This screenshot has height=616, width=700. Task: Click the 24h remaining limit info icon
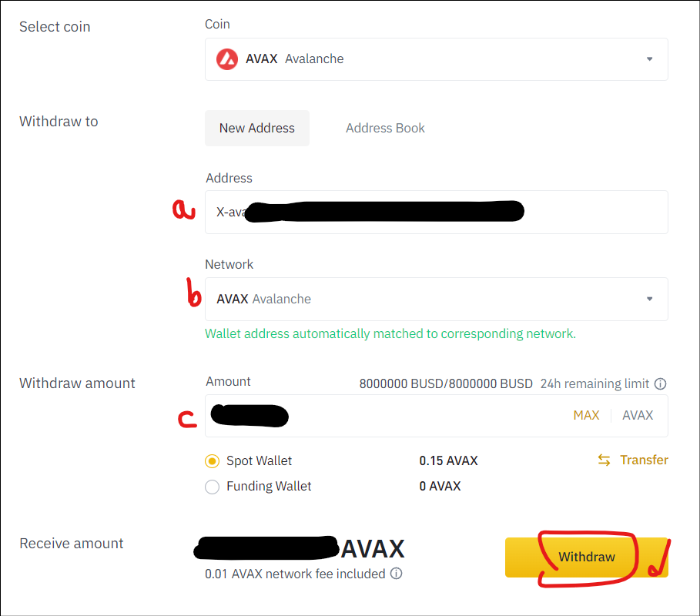[660, 384]
